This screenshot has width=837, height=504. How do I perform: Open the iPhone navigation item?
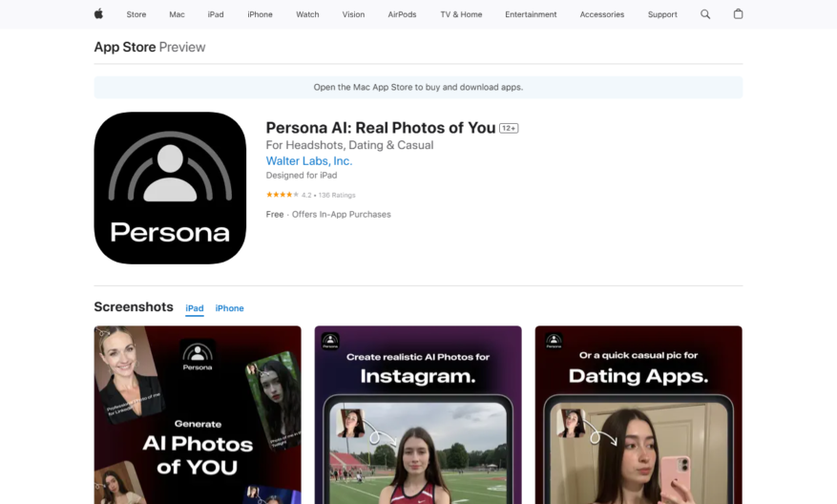(260, 14)
